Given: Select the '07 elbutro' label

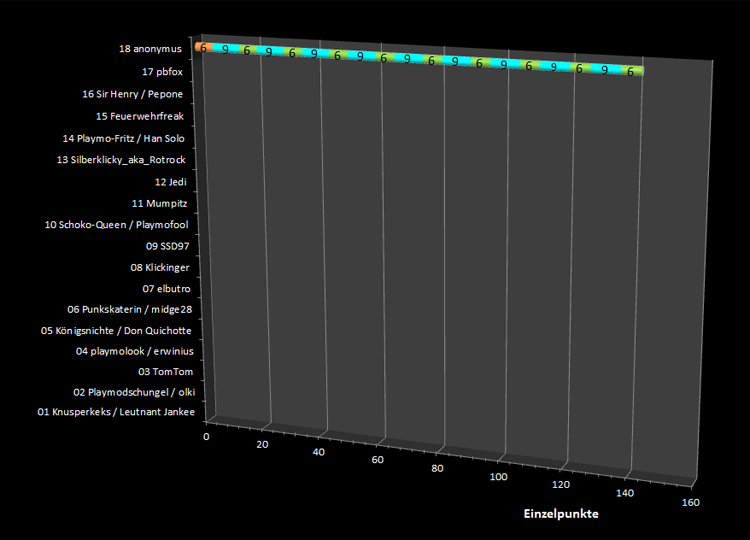Looking at the screenshot, I should [166, 289].
